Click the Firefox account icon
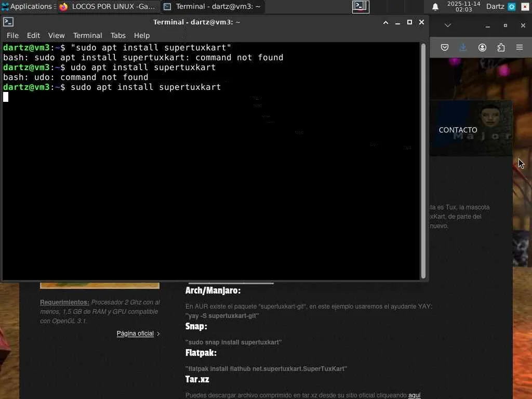 482,47
